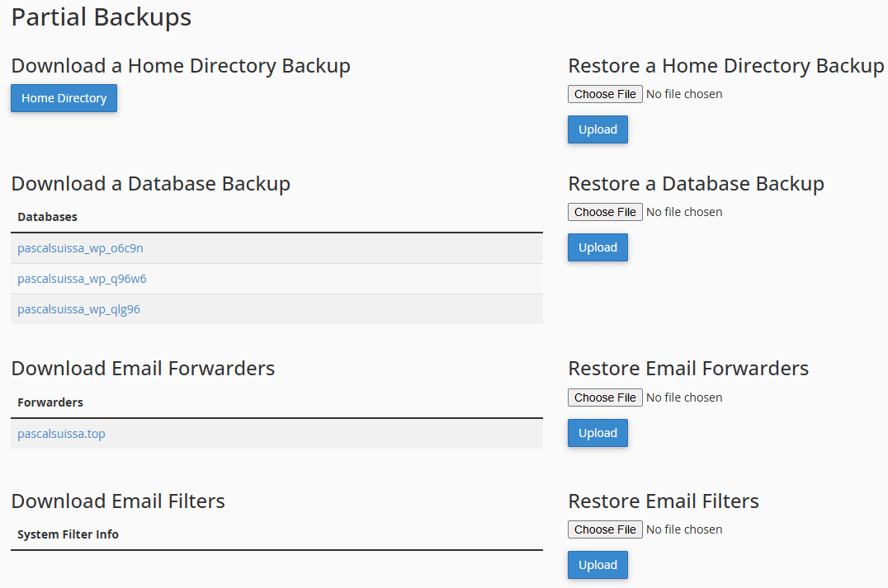Upload the Email Forwarders backup file

(x=598, y=433)
